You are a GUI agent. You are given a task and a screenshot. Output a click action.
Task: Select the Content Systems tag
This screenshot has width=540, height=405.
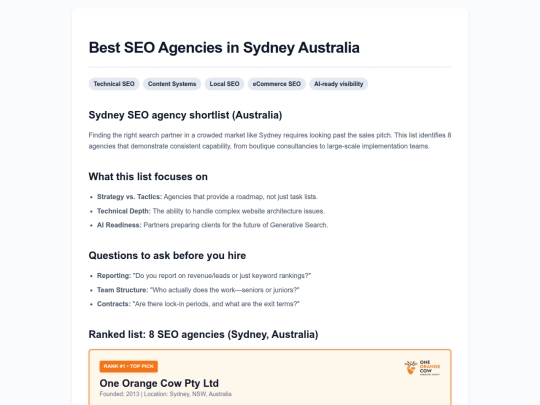coord(172,84)
